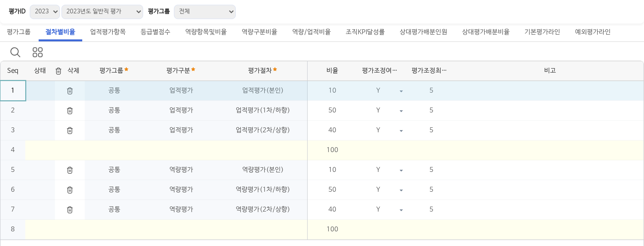644x246 pixels.
Task: Click the 비율 column header
Action: tap(332, 71)
